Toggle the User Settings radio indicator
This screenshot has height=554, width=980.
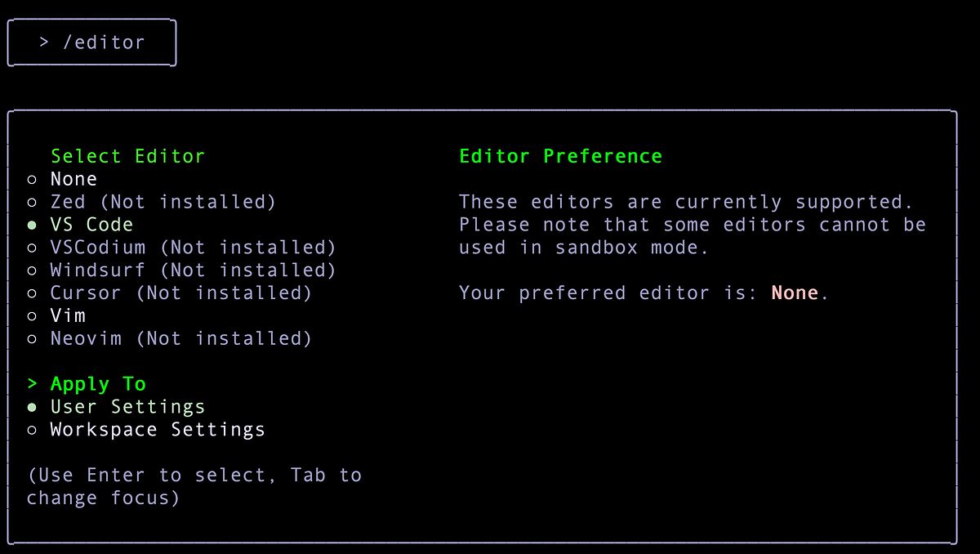tap(32, 406)
